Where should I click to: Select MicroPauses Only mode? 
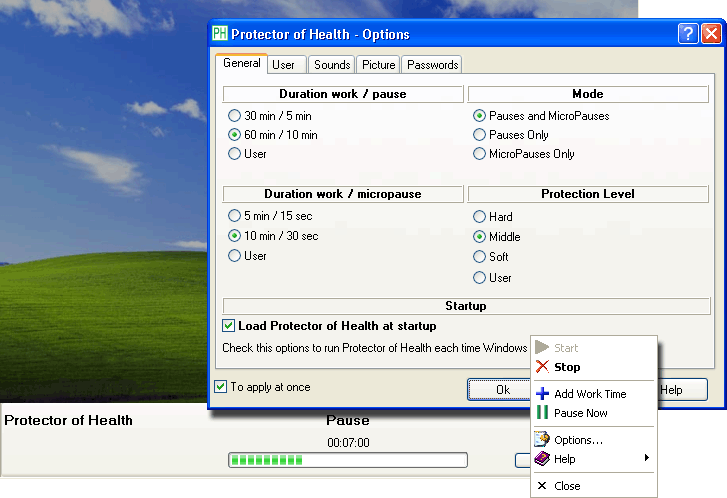[x=523, y=154]
